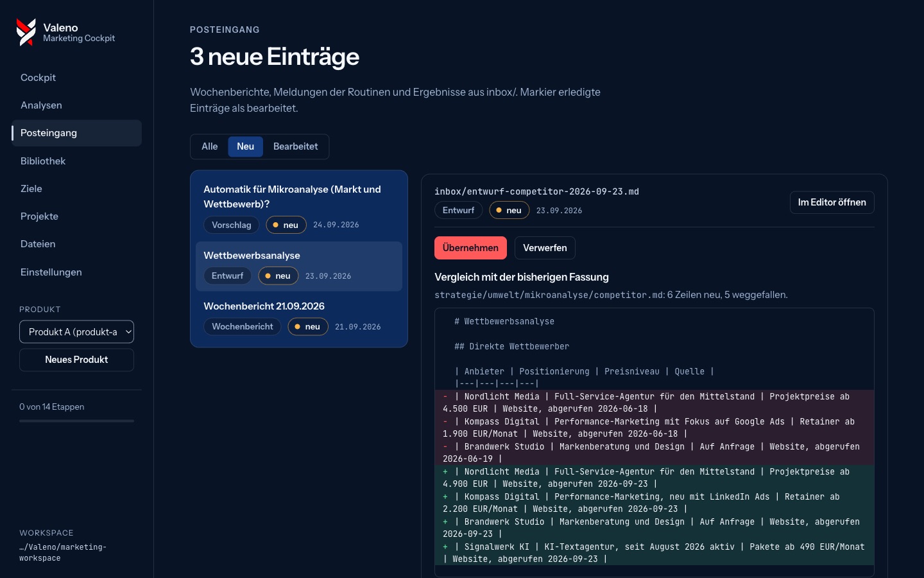Click workspace path …/Valeno/marketing-workspace
Viewport: 924px width, 578px height.
point(63,552)
